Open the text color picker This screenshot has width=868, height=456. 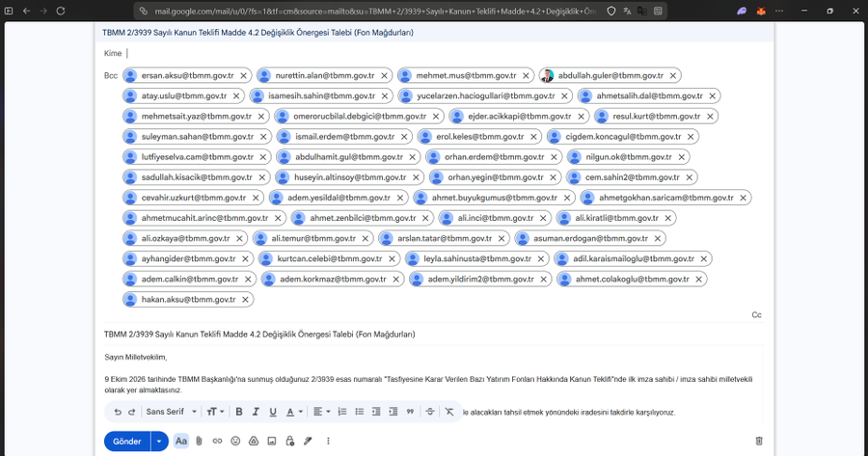click(x=294, y=412)
